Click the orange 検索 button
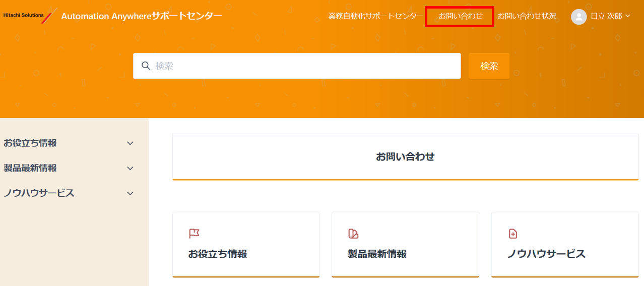This screenshot has width=644, height=286. (x=489, y=66)
